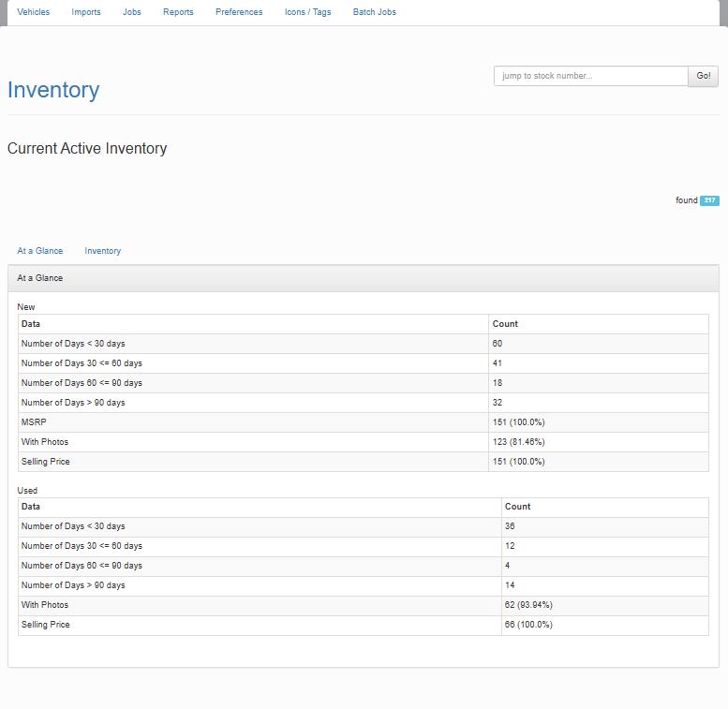Click the At a Glance panel header
This screenshot has height=709, width=728.
coord(40,278)
